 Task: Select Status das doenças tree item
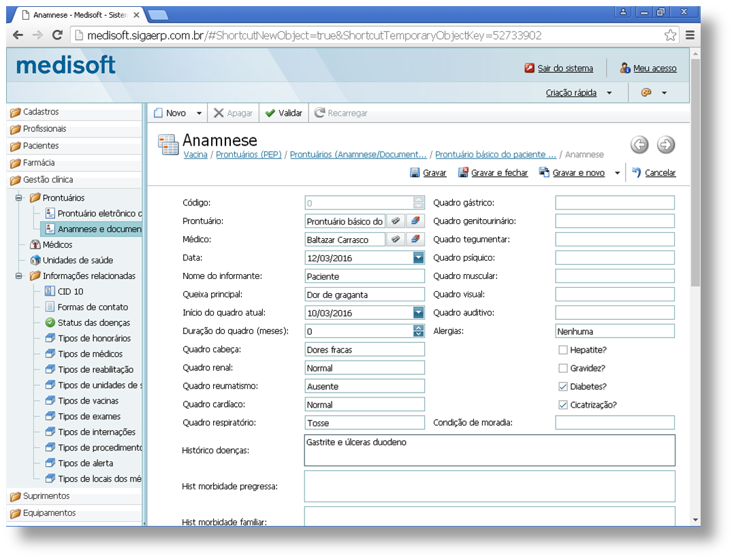[x=88, y=323]
